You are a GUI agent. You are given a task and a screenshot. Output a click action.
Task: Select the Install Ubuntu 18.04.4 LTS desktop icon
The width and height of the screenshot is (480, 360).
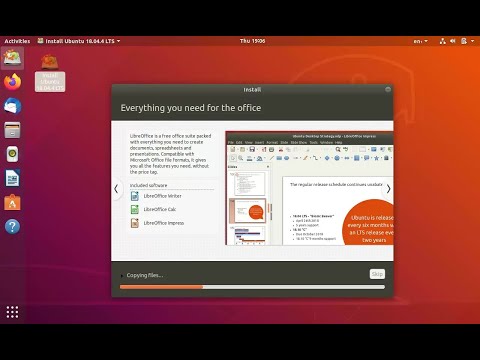coord(50,73)
